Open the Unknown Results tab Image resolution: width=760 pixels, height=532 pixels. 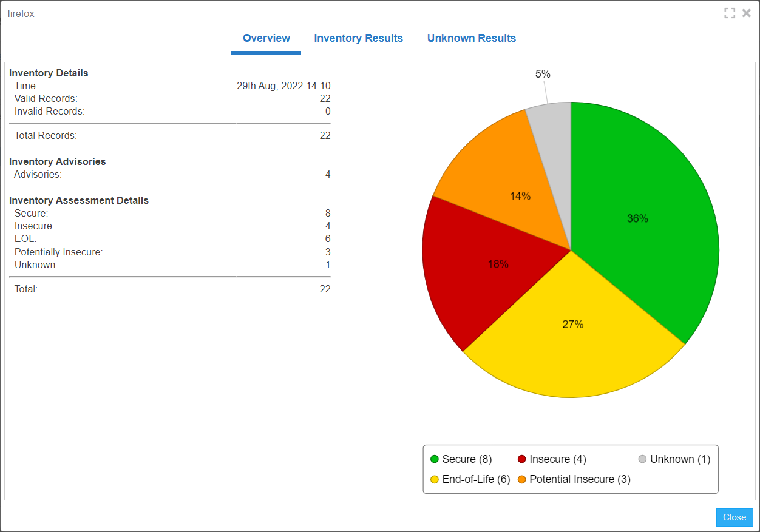pyautogui.click(x=471, y=38)
